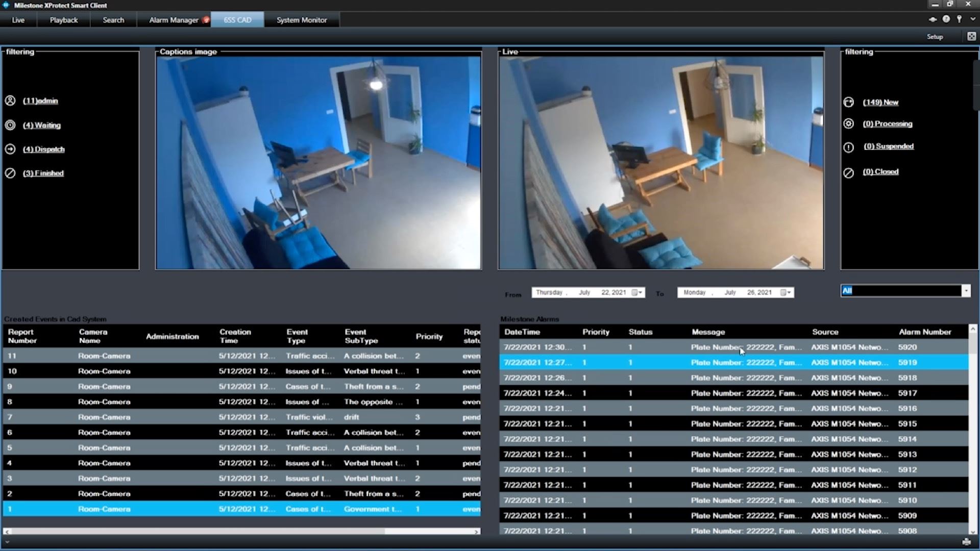Filter alarms by (149) New
980x551 pixels.
click(880, 103)
